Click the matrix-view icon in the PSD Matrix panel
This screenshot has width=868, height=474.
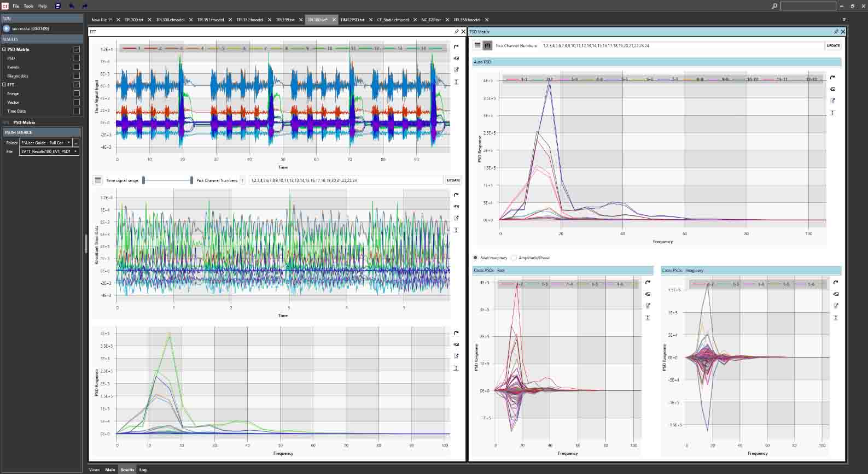tap(487, 45)
